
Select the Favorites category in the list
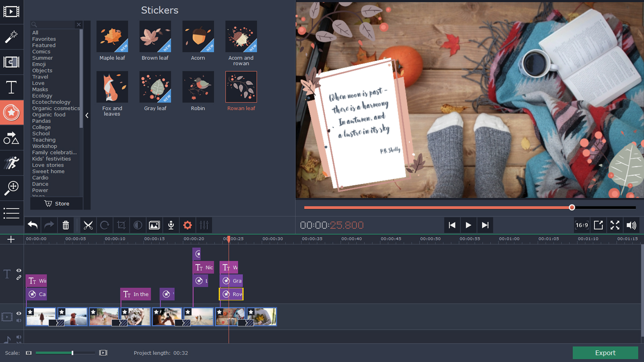pos(44,39)
